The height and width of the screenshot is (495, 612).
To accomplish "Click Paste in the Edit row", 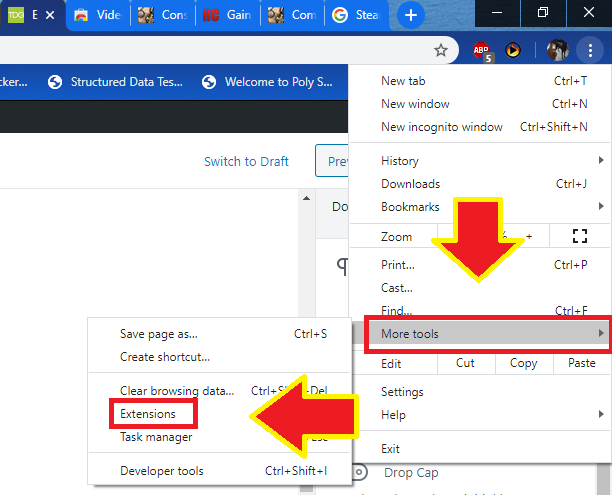I will 582,363.
